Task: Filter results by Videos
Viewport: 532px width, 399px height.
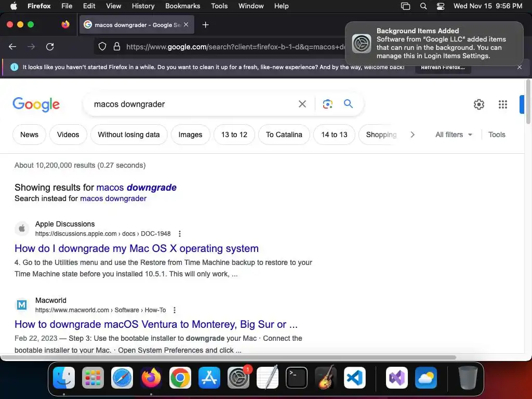Action: [x=68, y=135]
